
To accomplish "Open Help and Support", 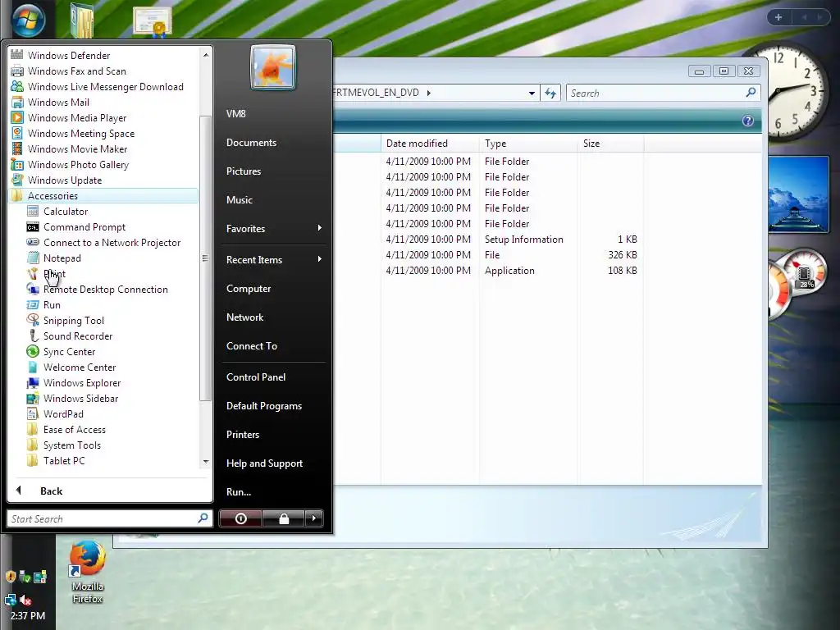I will (264, 463).
